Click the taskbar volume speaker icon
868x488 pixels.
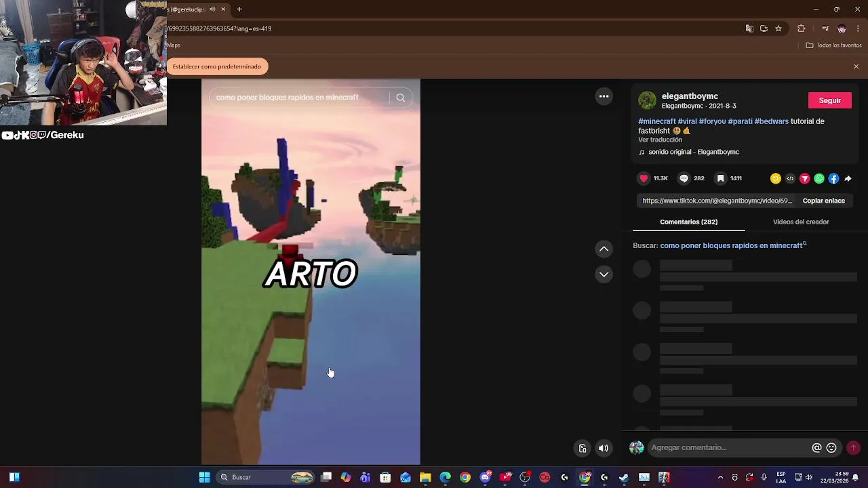click(808, 477)
